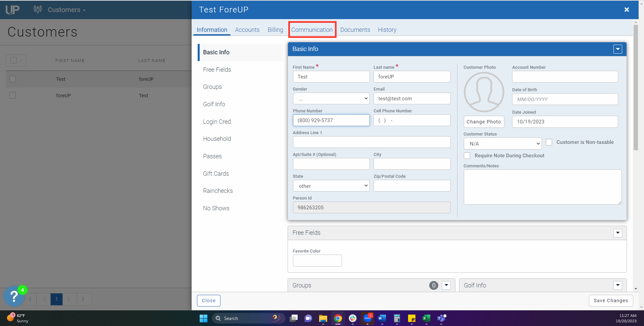Select the checkbox for Test foreUP row

(x=13, y=79)
